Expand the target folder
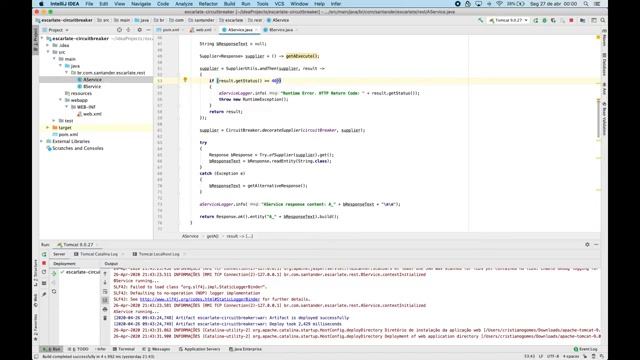 tap(48, 127)
